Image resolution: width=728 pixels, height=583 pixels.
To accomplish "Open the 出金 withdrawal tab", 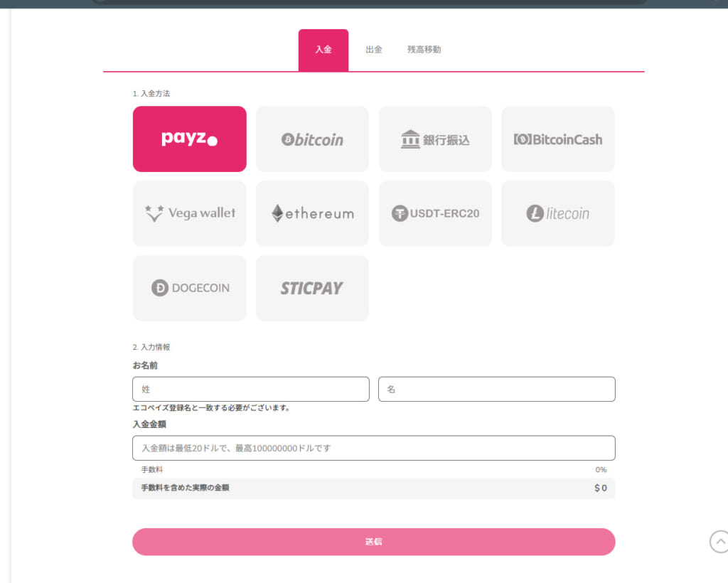I will click(x=374, y=49).
